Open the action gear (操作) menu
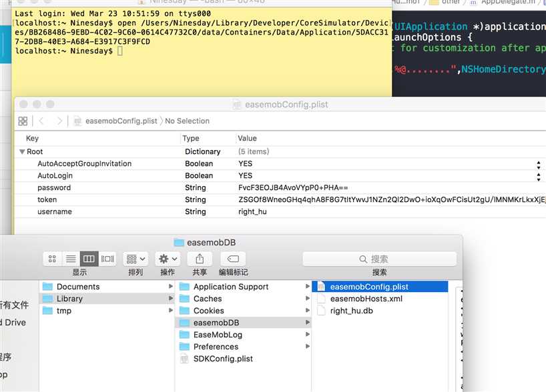The image size is (546, 392). pos(168,259)
